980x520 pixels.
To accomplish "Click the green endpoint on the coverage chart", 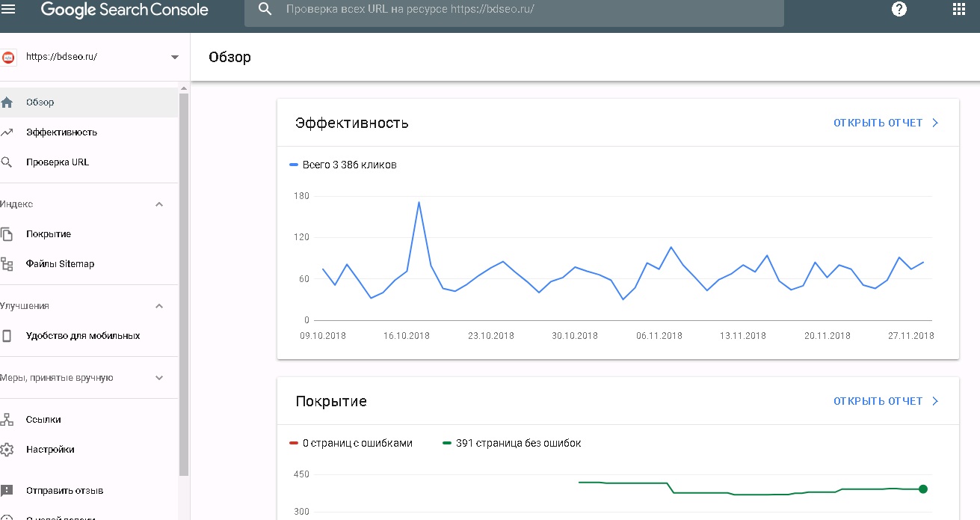I will pyautogui.click(x=923, y=489).
